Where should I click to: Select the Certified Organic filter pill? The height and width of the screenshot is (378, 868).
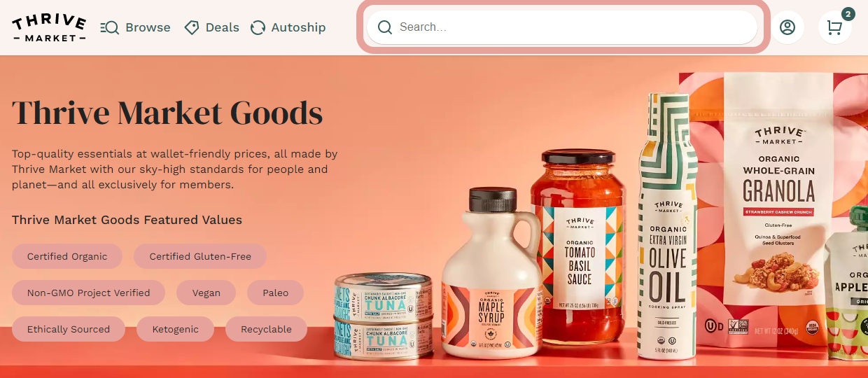pos(67,256)
